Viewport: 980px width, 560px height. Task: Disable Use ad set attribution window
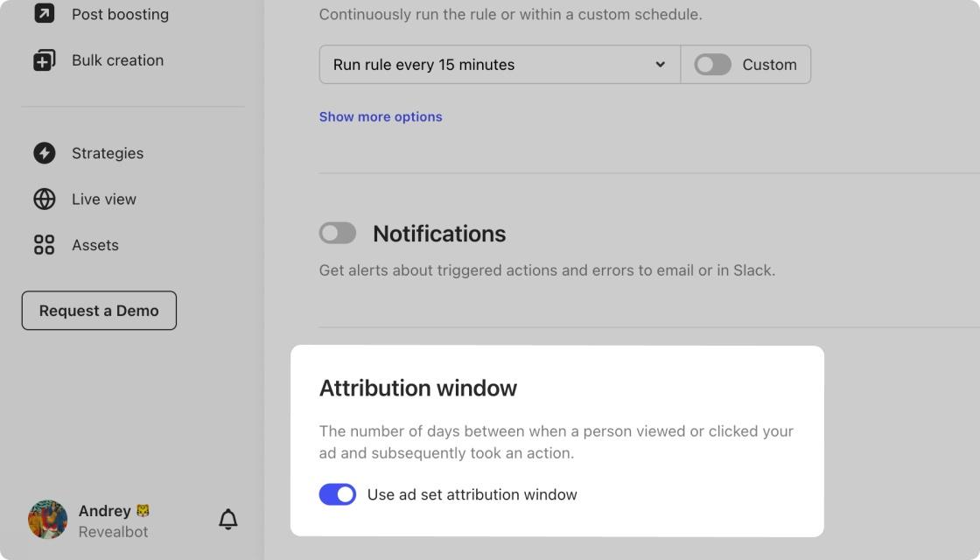[x=338, y=494]
